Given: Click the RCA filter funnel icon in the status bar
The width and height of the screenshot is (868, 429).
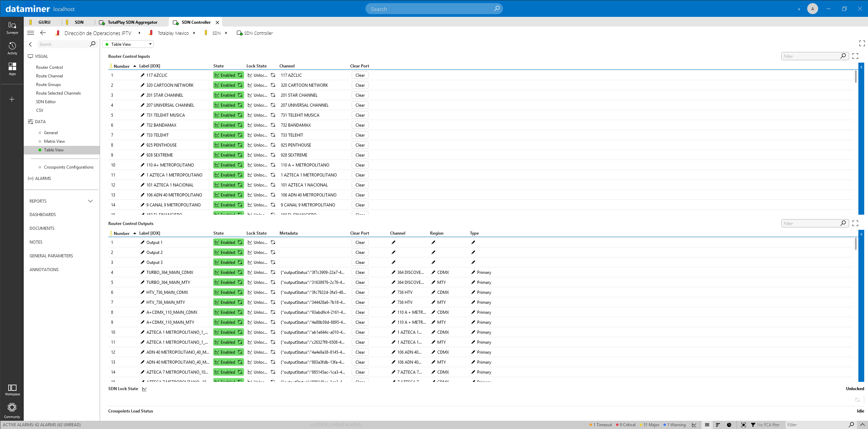Looking at the screenshot, I should 753,425.
